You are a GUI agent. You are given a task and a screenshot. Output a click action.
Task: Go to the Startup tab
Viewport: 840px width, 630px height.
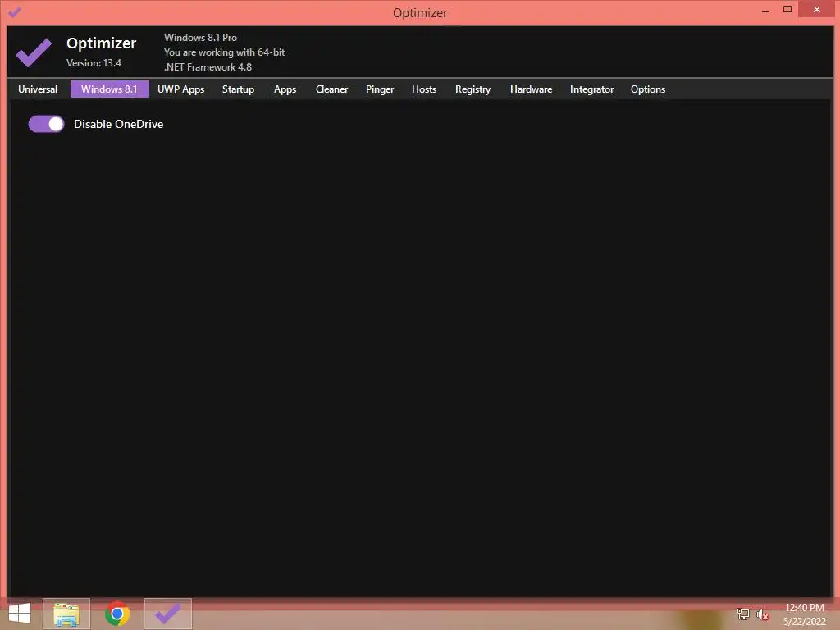[x=239, y=89]
